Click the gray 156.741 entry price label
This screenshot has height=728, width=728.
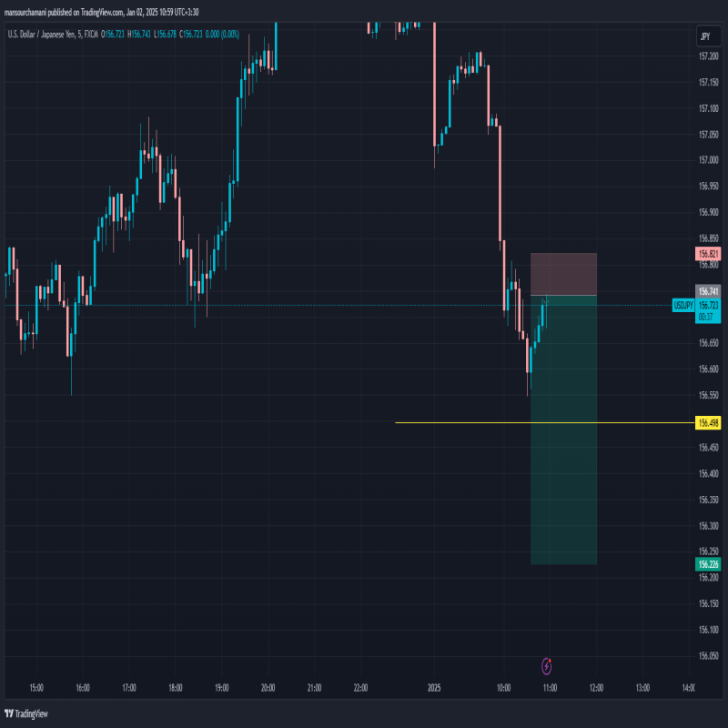coord(708,291)
